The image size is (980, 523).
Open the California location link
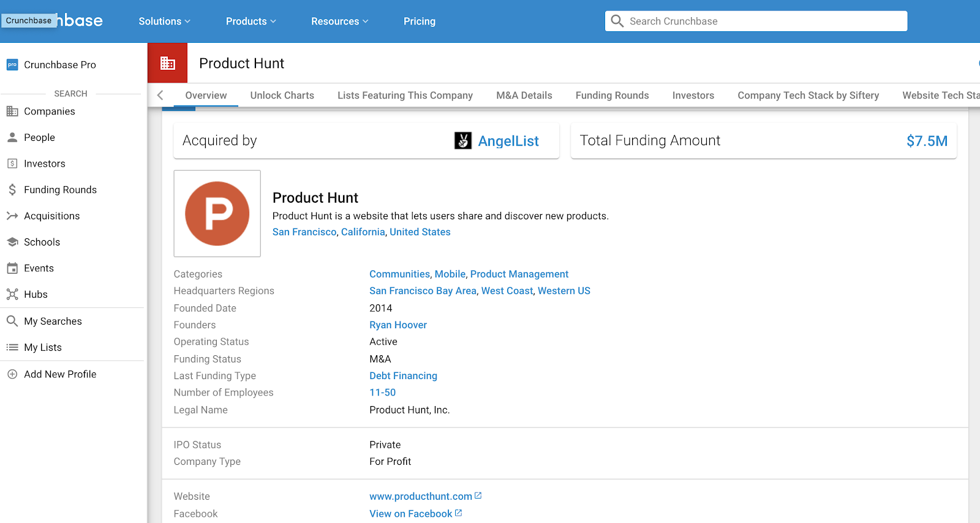point(363,232)
